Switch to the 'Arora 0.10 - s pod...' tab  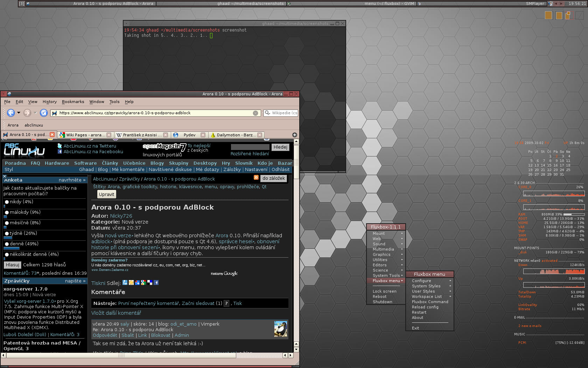pos(29,135)
